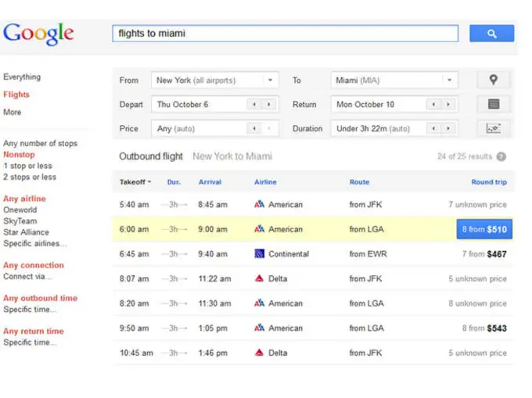Open the price graph icon

(x=493, y=128)
